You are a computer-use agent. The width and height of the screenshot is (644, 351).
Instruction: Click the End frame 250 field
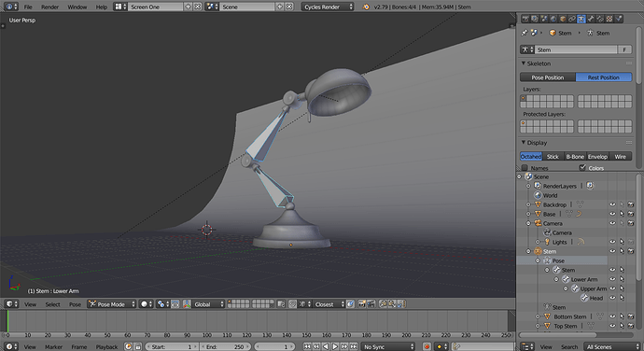coord(225,346)
